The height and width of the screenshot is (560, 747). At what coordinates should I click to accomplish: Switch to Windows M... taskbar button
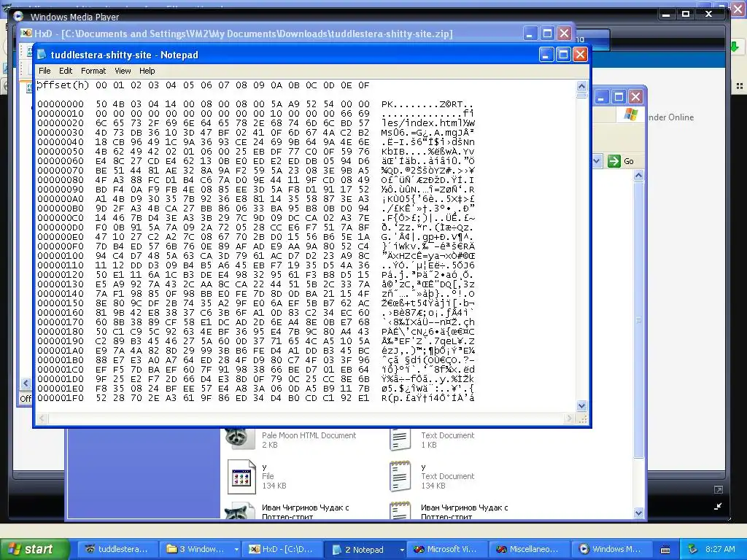(614, 549)
